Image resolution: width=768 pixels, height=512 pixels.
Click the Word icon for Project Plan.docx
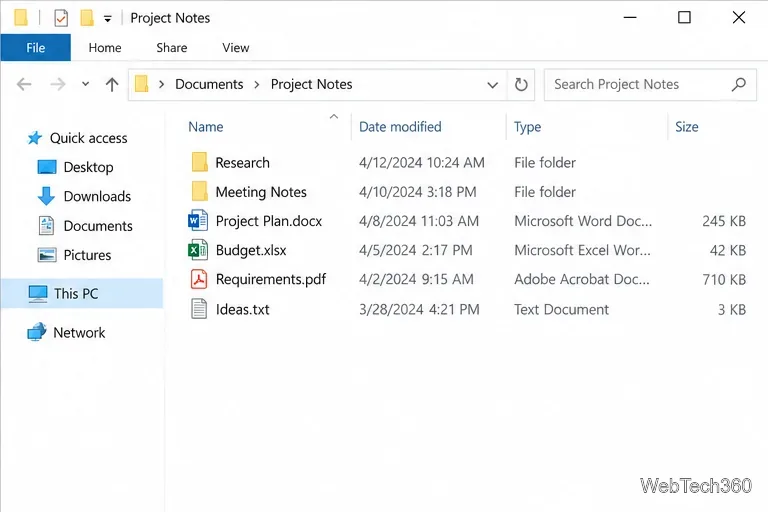click(198, 220)
